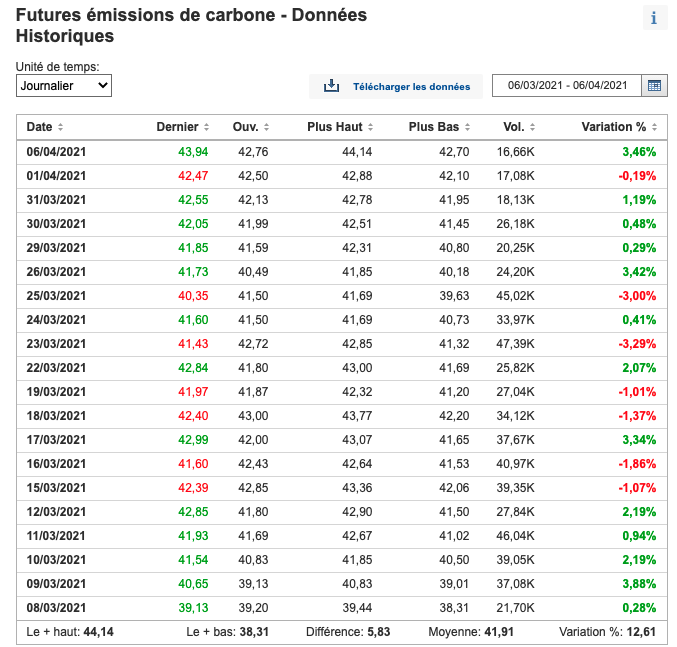Sort by Plus Haut column arrows
The image size is (677, 647).
(370, 127)
